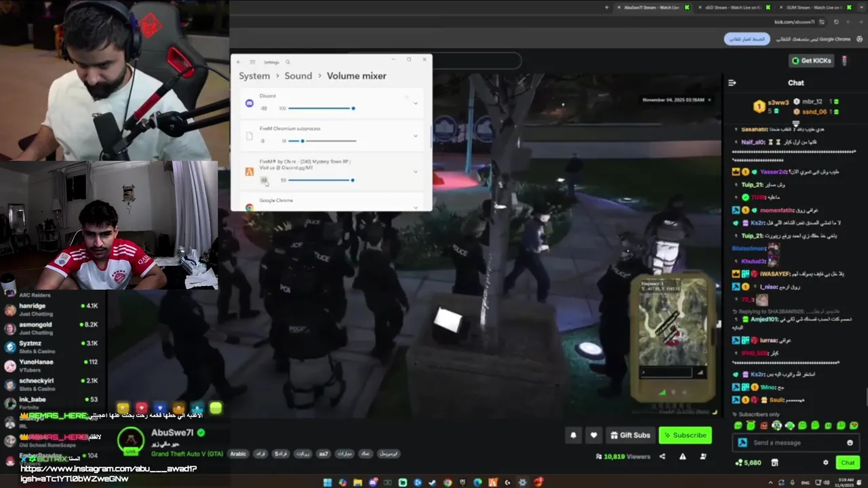Adjust FiveM Mystery Town RP volume slider
This screenshot has width=868, height=488.
[323, 180]
